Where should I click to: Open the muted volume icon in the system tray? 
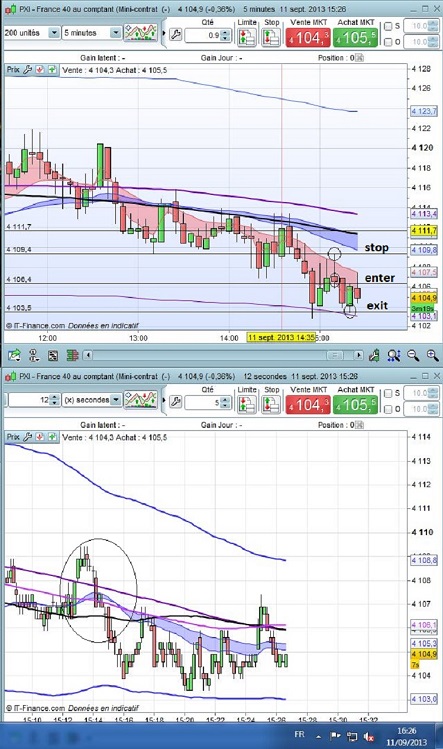[x=368, y=737]
